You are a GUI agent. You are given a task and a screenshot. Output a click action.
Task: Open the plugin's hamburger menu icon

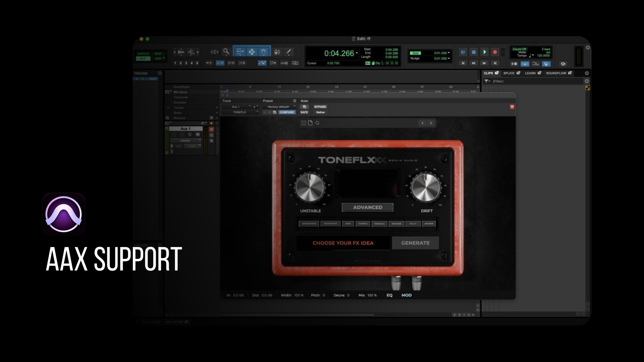(x=304, y=123)
